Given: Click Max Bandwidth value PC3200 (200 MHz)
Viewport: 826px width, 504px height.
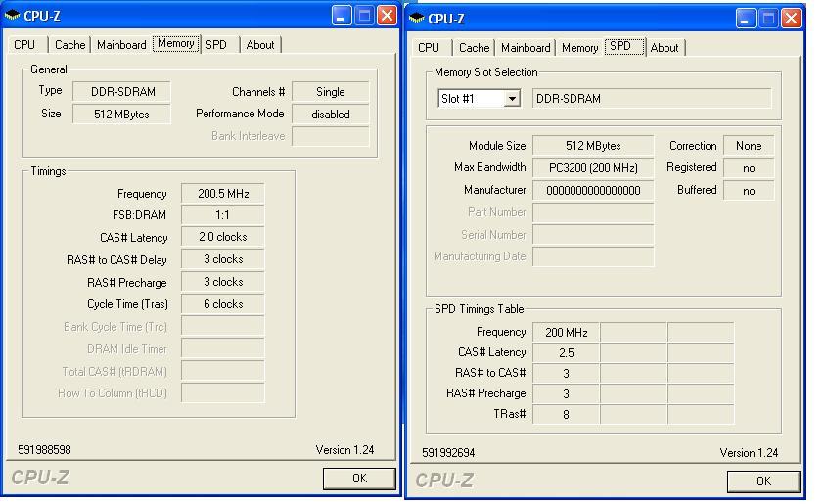Looking at the screenshot, I should (x=593, y=168).
